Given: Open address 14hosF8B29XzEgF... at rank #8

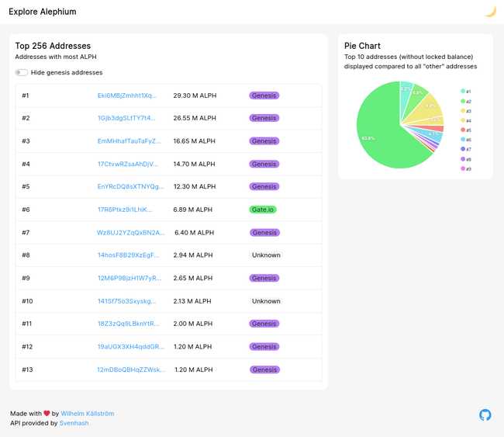Looking at the screenshot, I should pyautogui.click(x=128, y=255).
